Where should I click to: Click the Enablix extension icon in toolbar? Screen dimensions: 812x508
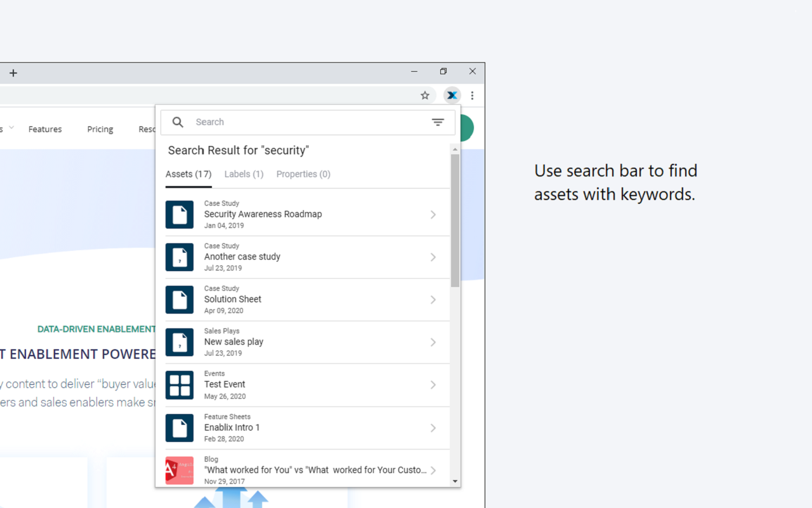coord(452,95)
